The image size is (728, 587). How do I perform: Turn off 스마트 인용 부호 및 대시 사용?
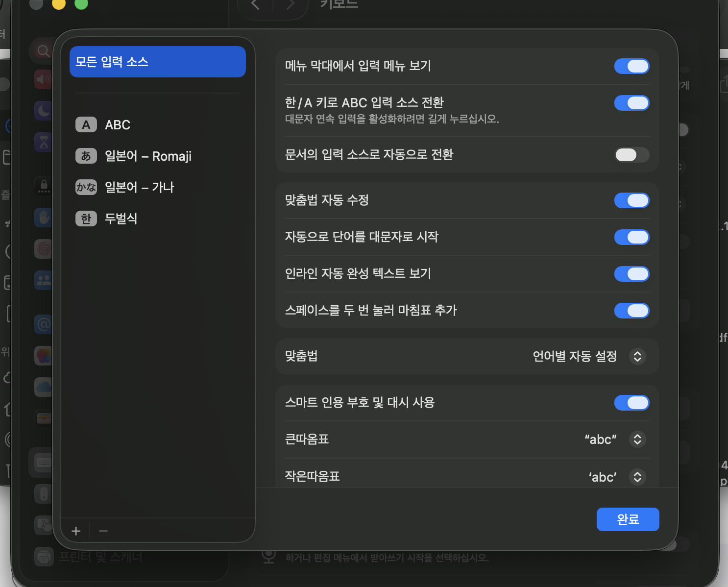point(631,403)
